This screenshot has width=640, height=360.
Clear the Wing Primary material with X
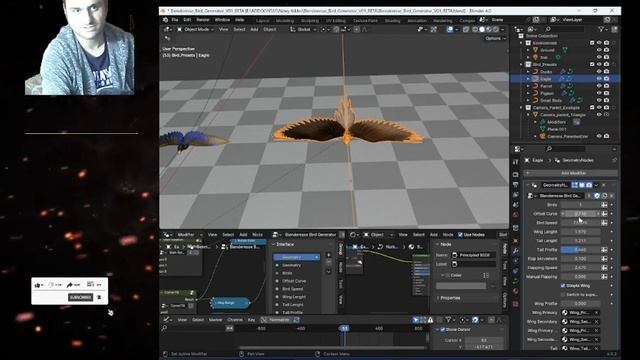pos(597,313)
